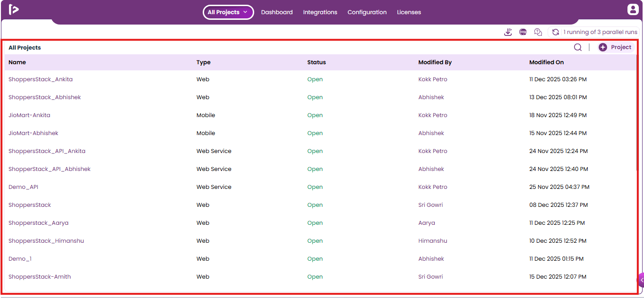Click Himanshu in the Modified By column
The width and height of the screenshot is (644, 298).
[433, 241]
